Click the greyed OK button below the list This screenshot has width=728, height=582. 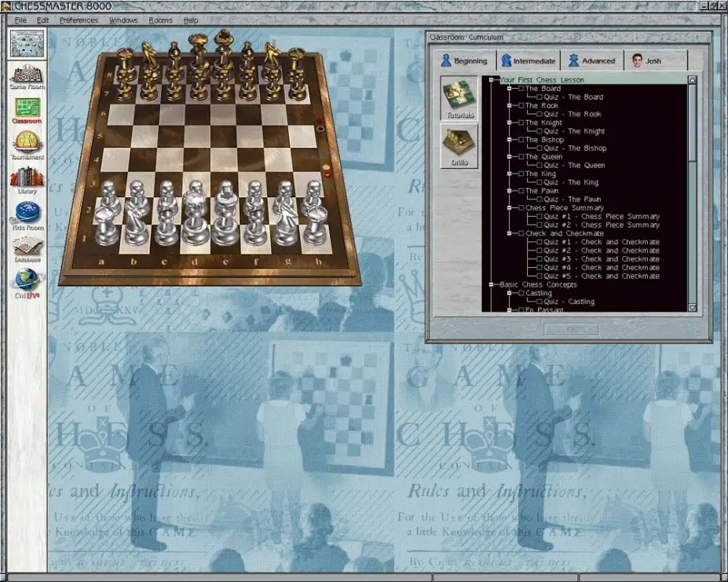571,329
